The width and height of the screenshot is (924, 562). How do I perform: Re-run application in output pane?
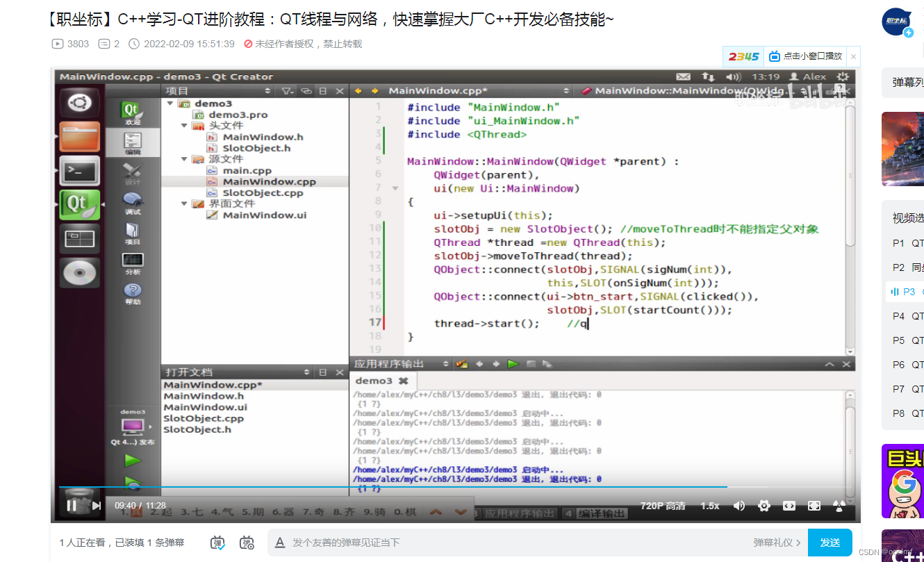pos(513,364)
